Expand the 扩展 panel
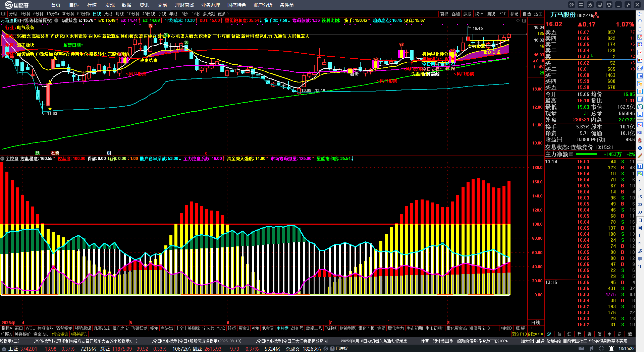Image resolution: width=644 pixels, height=352 pixels. pos(6,334)
